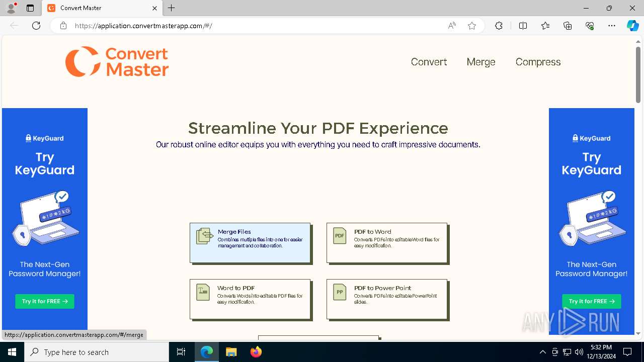The width and height of the screenshot is (644, 362).
Task: Open the tab actions menu icon
Action: [x=30, y=8]
